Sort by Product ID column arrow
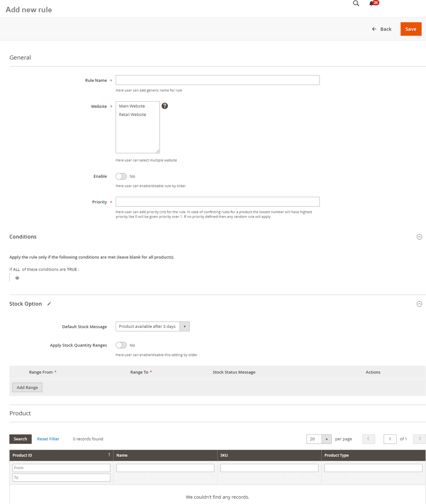Image resolution: width=426 pixels, height=504 pixels. (109, 455)
